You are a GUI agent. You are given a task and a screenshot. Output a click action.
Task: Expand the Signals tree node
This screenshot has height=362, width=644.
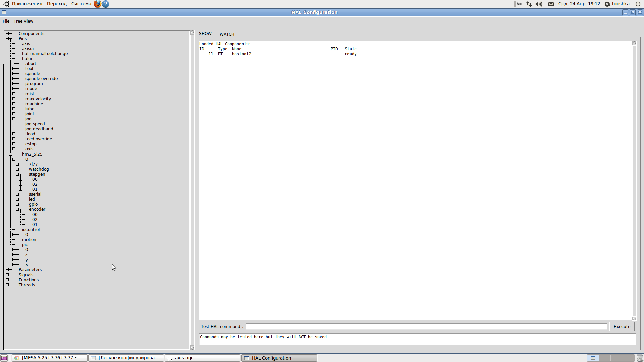coord(7,275)
